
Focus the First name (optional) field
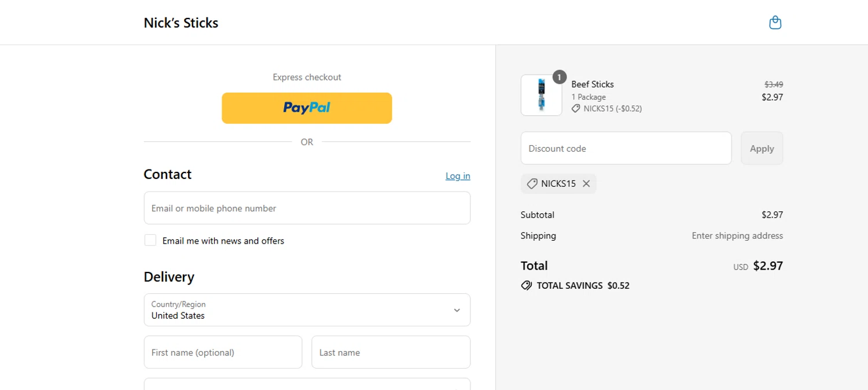click(x=223, y=352)
